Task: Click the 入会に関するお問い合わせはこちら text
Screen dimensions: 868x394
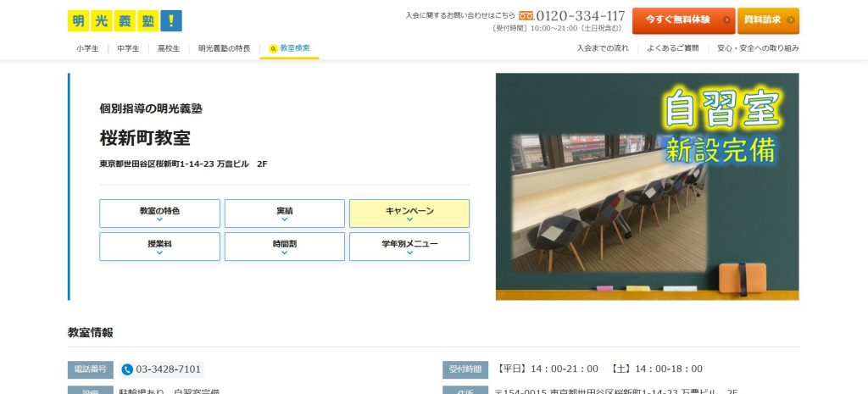Action: [x=460, y=15]
